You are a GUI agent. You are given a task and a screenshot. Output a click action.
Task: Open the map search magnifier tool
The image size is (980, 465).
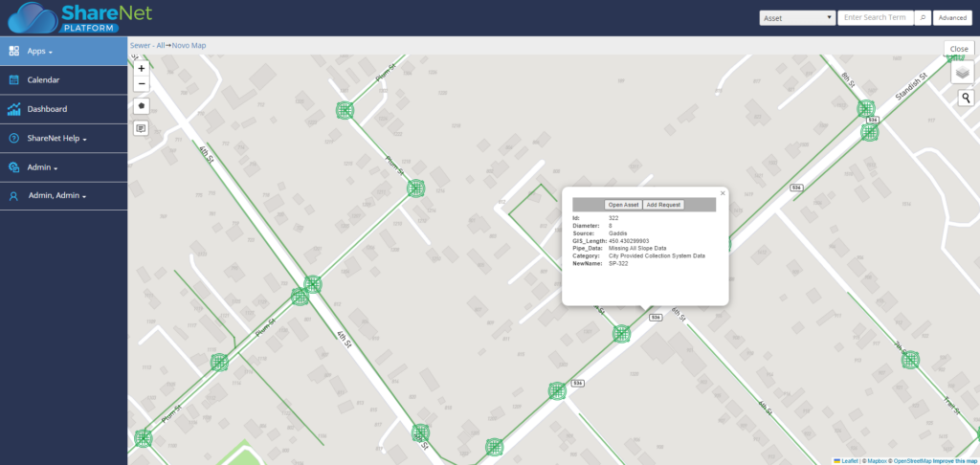pyautogui.click(x=967, y=98)
